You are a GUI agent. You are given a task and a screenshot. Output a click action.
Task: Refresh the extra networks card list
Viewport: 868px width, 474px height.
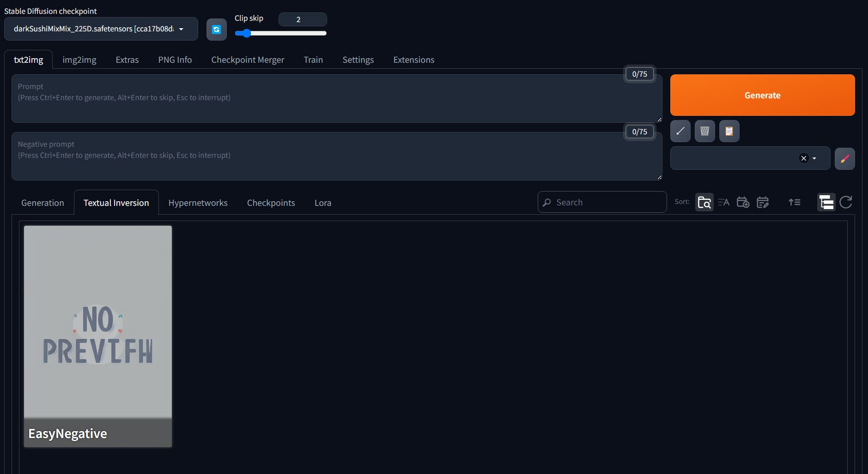click(x=845, y=202)
